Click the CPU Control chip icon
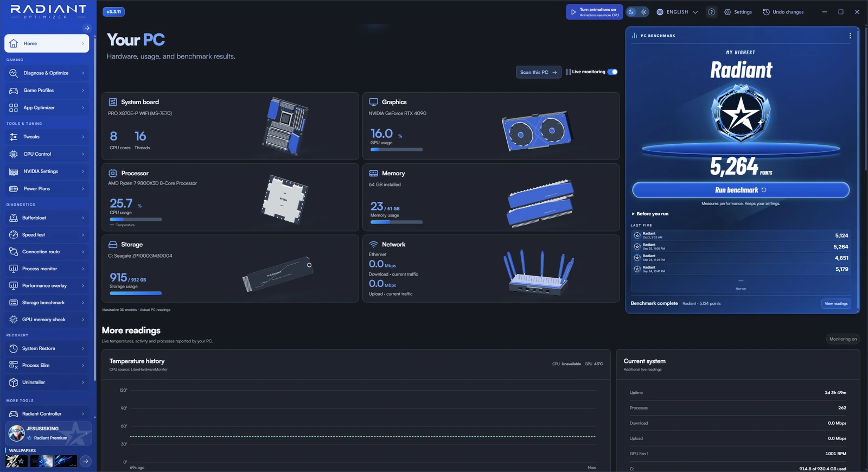 (x=14, y=154)
